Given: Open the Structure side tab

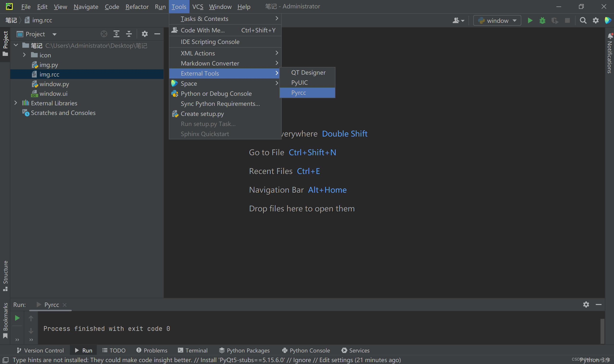Looking at the screenshot, I should [5, 276].
